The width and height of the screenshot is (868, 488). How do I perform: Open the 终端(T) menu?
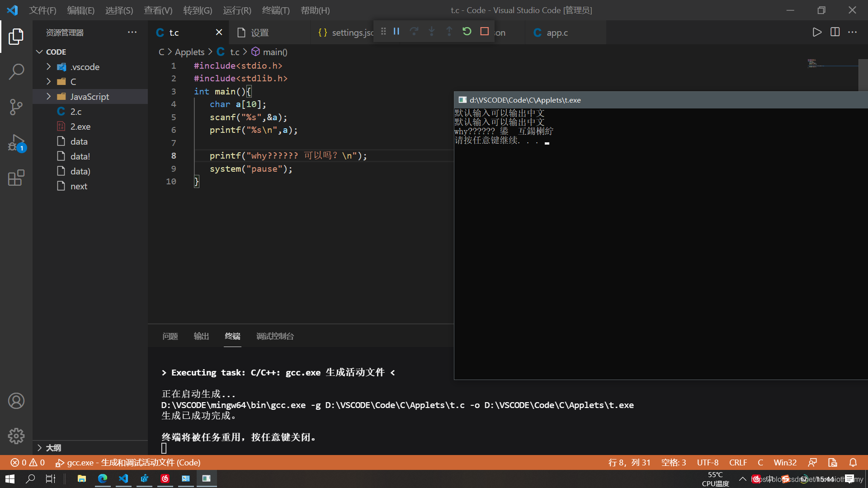coord(276,10)
